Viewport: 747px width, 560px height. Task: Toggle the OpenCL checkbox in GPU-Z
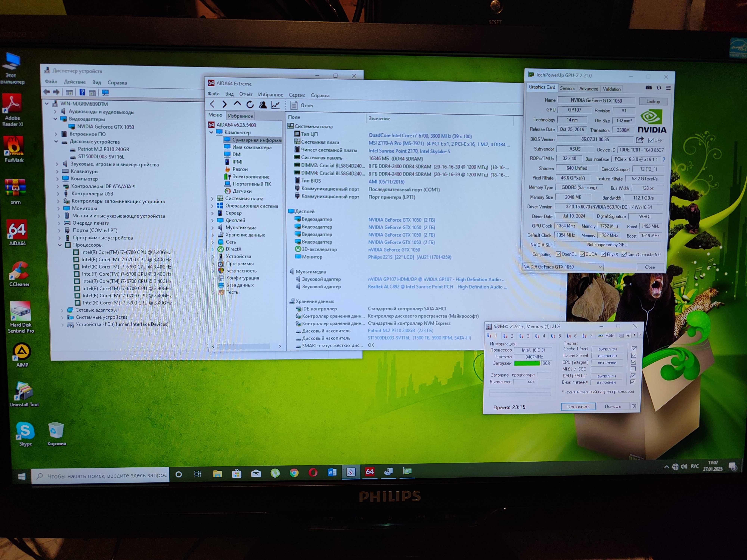coord(559,254)
